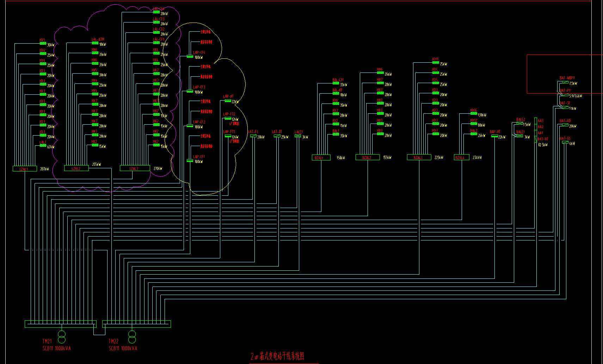Screen dimensions: 603x364
Task: Click the BALE2 15kW emergency panel symbol
Action: tap(519, 124)
